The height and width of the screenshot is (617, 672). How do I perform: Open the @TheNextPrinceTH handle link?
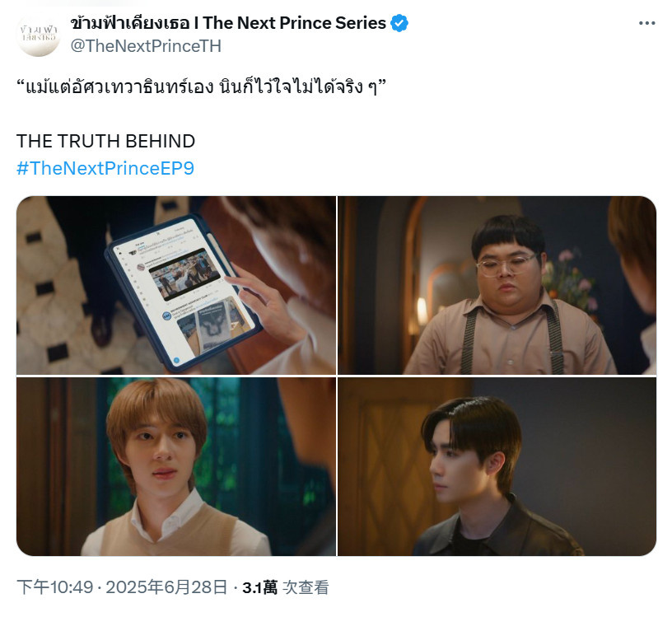146,46
